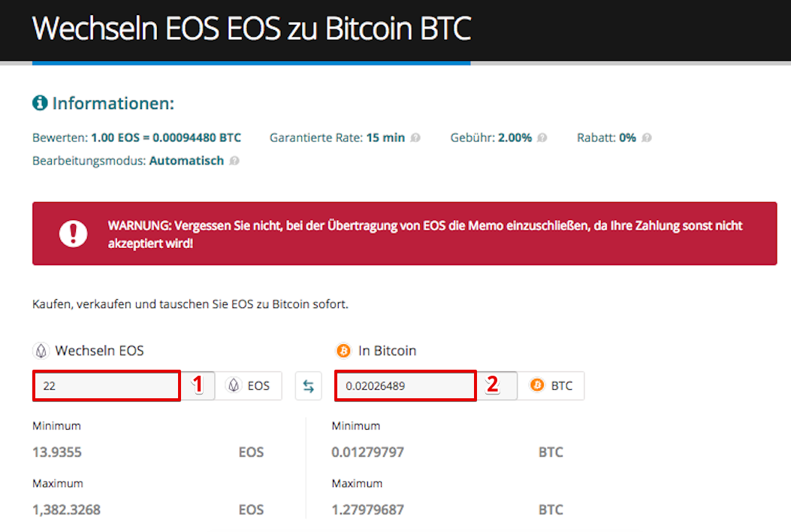Click the maximum EOS value 1,382.3268
The image size is (791, 532).
[x=67, y=509]
